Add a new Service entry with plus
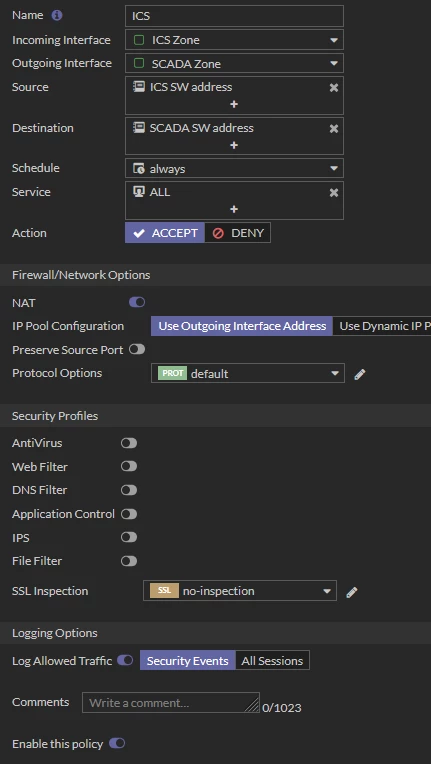This screenshot has height=764, width=431. (234, 209)
